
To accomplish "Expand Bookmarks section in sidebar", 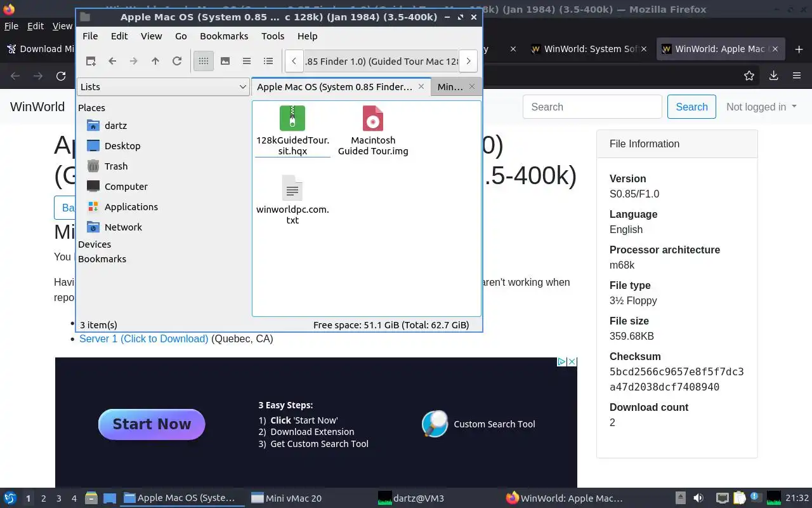I will coord(102,259).
